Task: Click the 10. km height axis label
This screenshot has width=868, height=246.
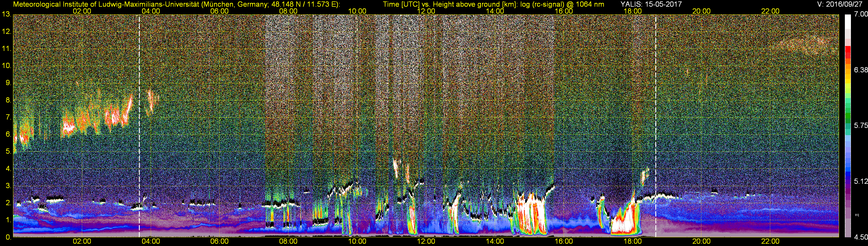Action: click(x=6, y=65)
